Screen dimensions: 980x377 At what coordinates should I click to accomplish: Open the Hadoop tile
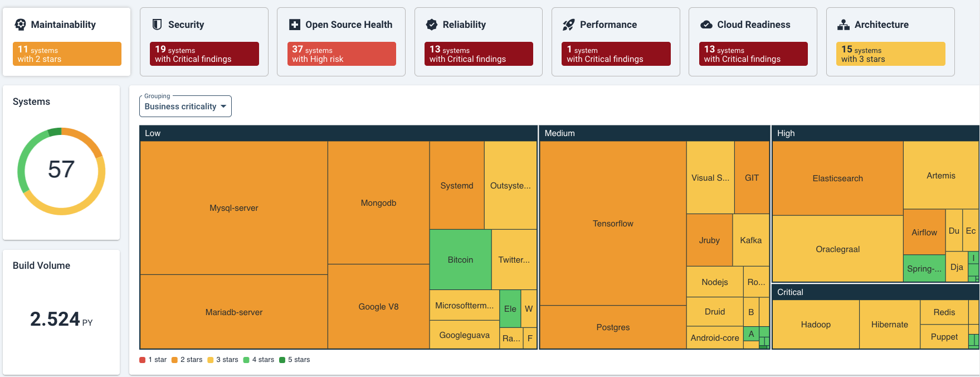(816, 325)
